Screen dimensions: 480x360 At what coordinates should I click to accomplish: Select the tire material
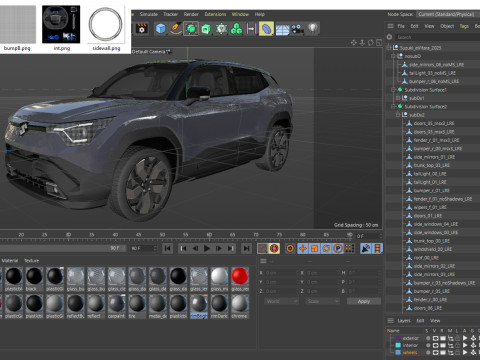[x=137, y=306]
